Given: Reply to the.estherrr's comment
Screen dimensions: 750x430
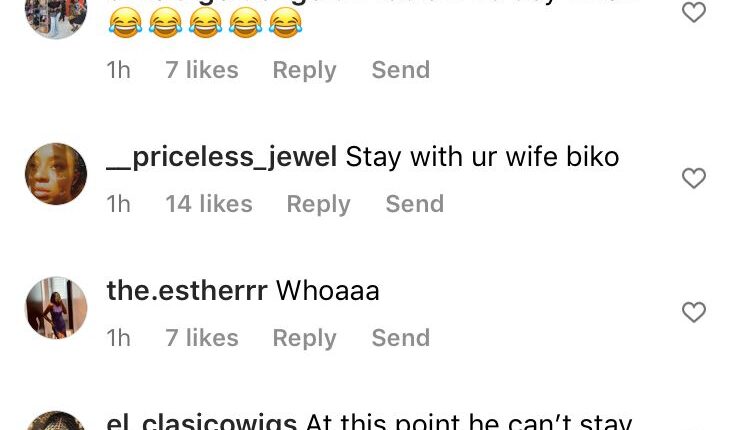Looking at the screenshot, I should click(x=304, y=338).
